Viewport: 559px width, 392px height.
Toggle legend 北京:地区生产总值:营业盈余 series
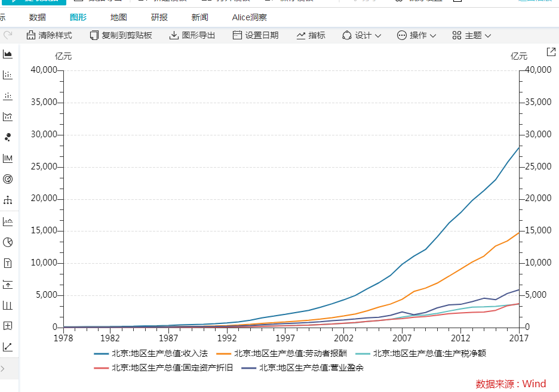(302, 368)
